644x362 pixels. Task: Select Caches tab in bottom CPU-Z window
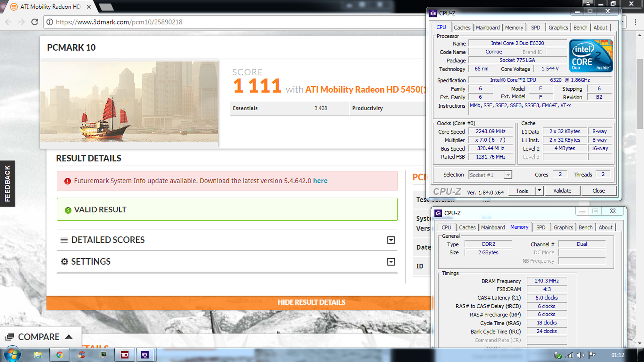coord(467,227)
